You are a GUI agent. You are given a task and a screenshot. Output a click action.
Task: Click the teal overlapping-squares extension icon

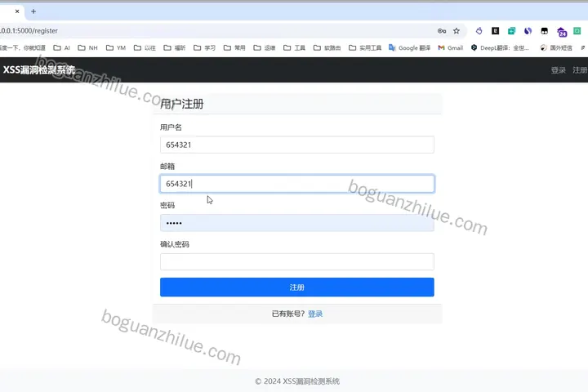pyautogui.click(x=511, y=31)
